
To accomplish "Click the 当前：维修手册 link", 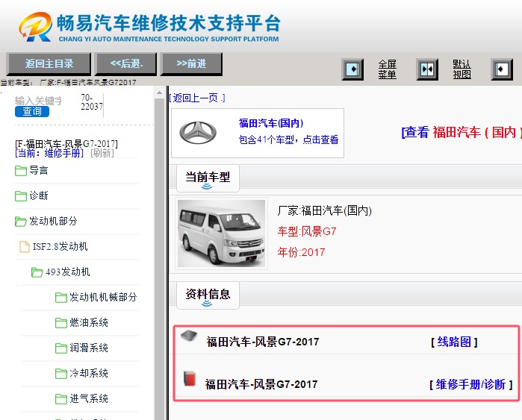I will click(49, 153).
